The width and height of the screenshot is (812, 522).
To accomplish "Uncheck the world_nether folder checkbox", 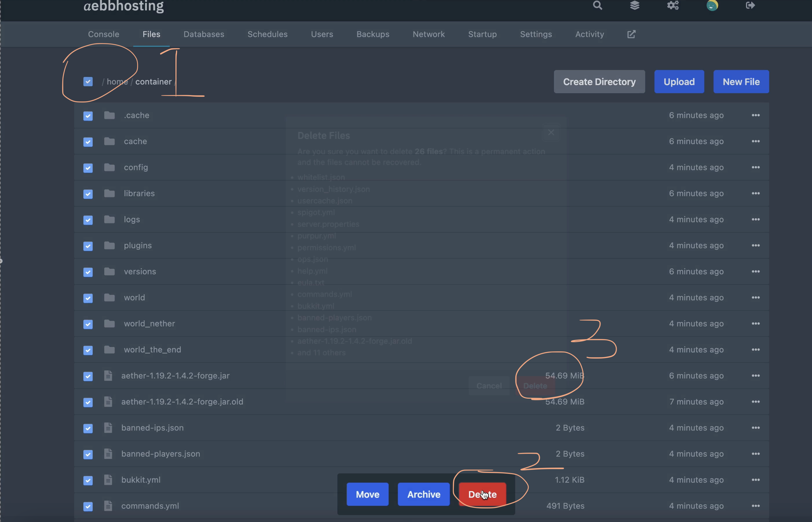I will pyautogui.click(x=88, y=324).
